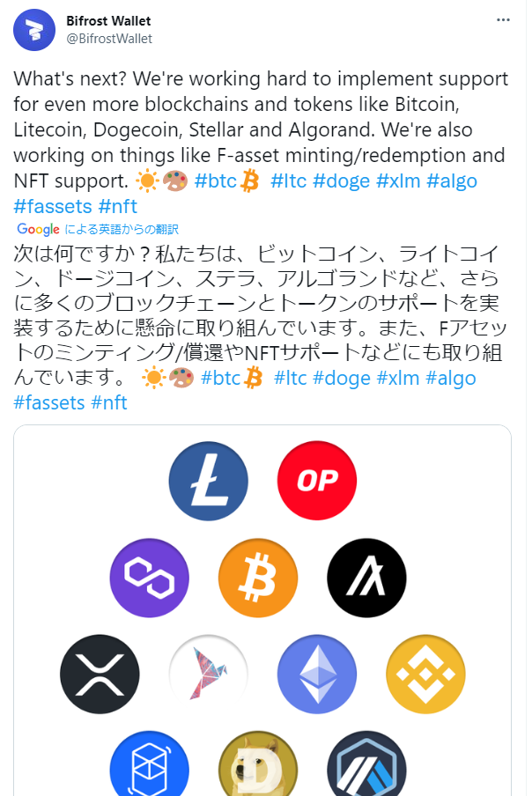The height and width of the screenshot is (796, 532).
Task: Click the Songbird origami bird icon
Action: click(208, 674)
